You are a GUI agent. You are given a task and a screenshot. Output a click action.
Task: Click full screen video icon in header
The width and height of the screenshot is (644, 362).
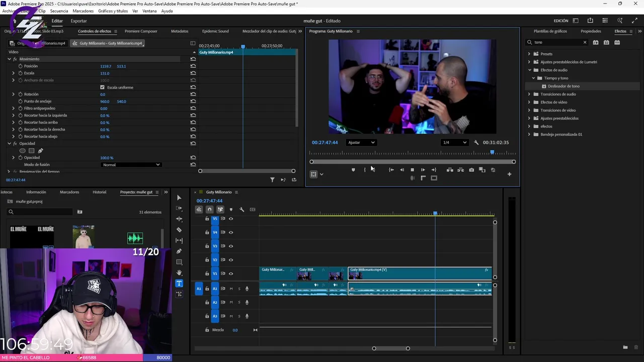(x=634, y=21)
